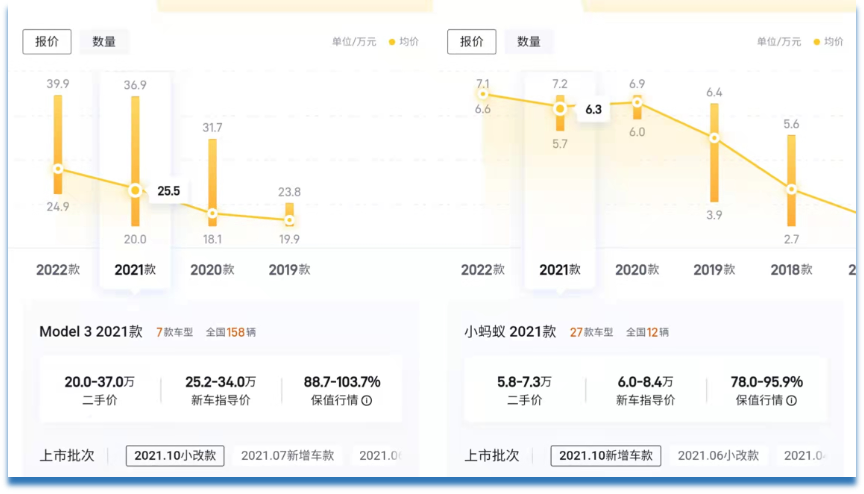Image resolution: width=864 pixels, height=494 pixels.
Task: Select 报价 tab in 小蚂蚁 chart
Action: 472,42
